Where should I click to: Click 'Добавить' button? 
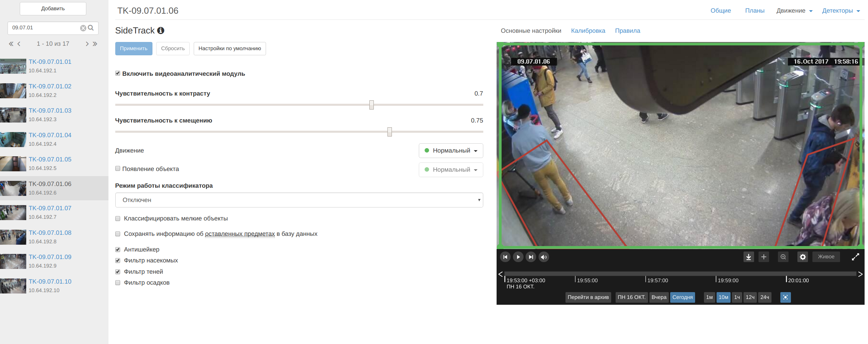[x=53, y=9]
